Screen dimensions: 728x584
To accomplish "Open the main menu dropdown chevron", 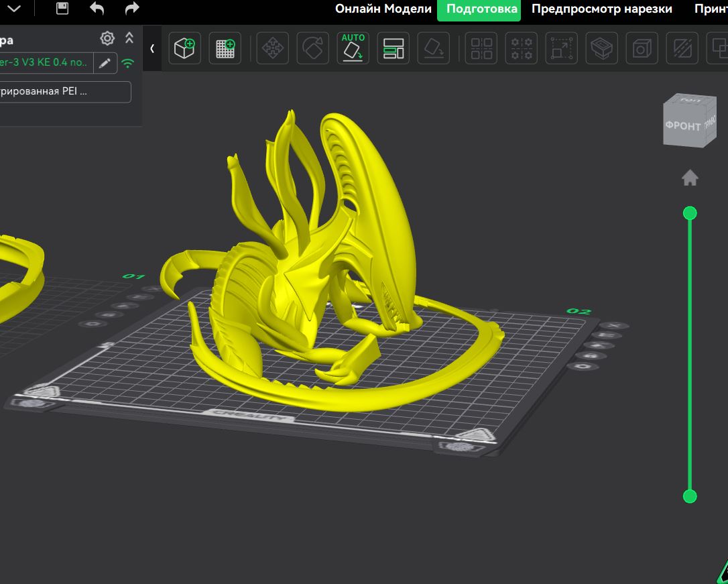I will pos(14,8).
